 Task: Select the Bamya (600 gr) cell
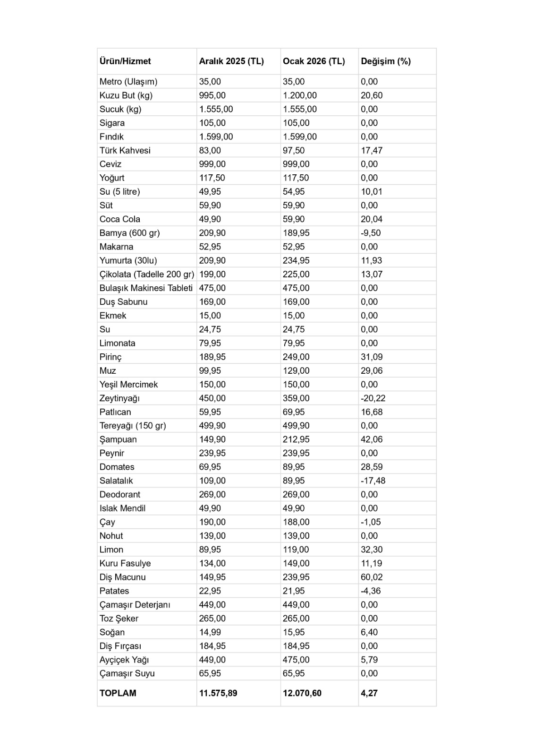[x=129, y=233]
